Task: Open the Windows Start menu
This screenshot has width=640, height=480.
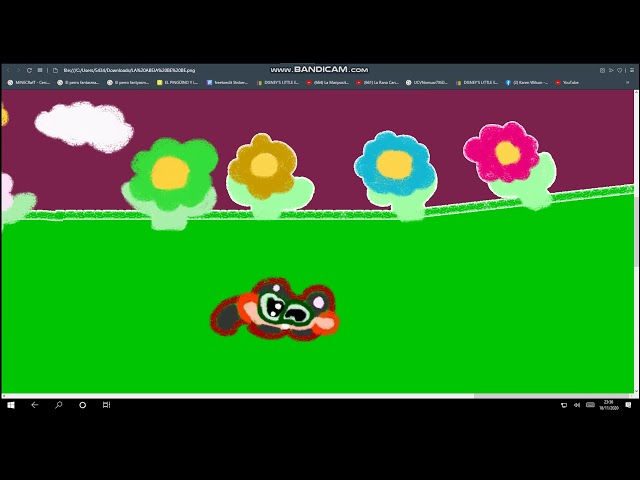Action: (11, 405)
